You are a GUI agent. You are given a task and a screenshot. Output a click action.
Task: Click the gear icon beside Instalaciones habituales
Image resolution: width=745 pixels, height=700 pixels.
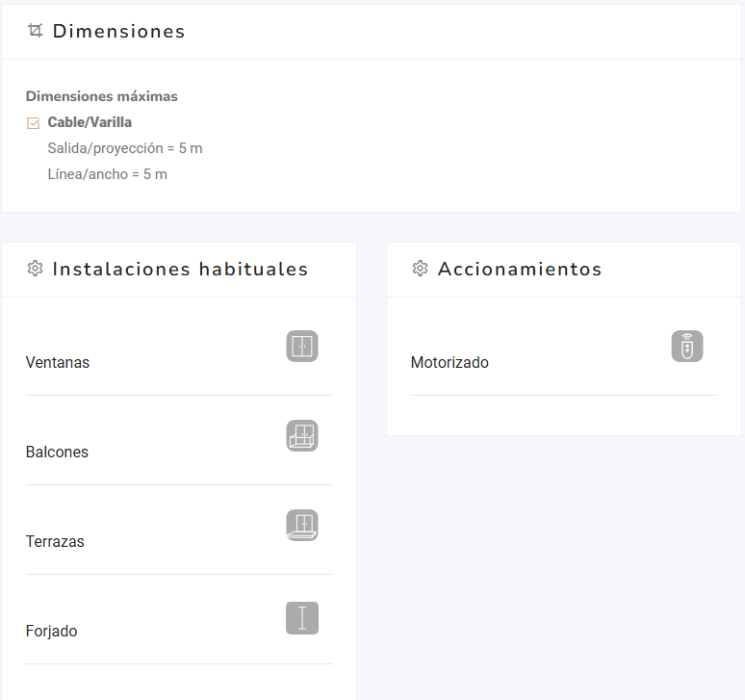point(36,269)
